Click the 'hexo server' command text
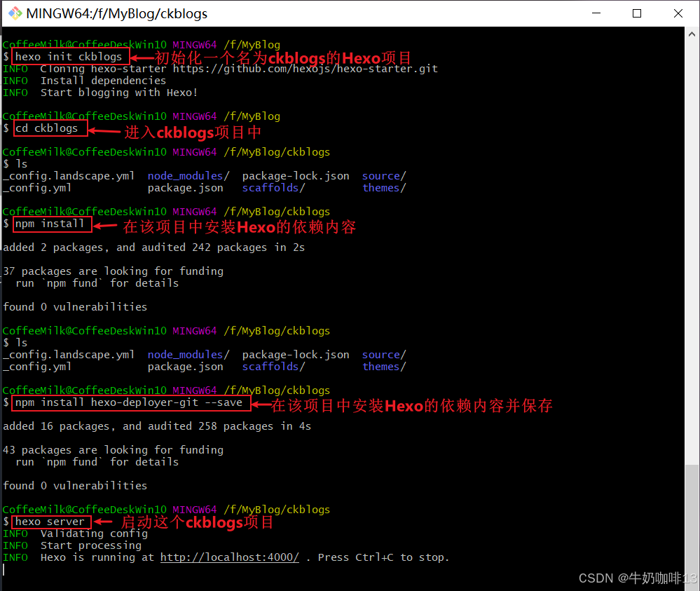 click(50, 522)
